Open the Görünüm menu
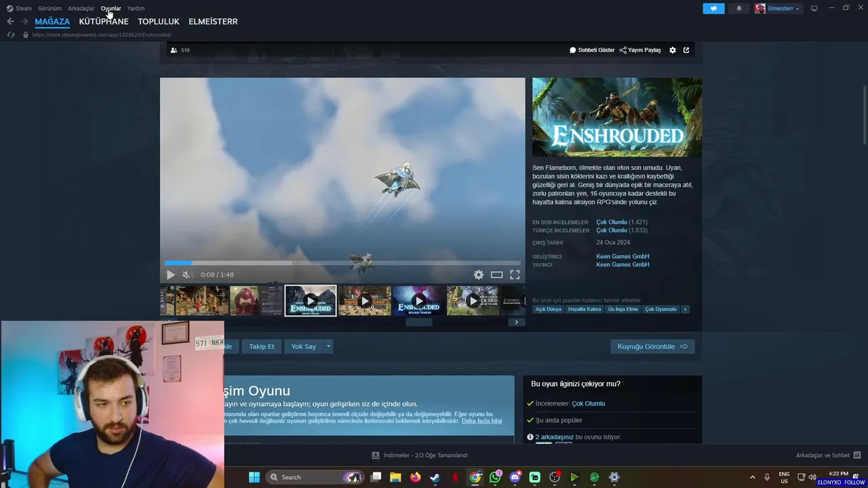 [50, 8]
